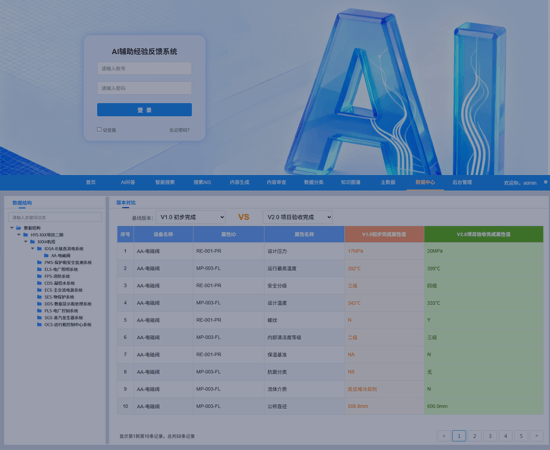Click the 忘记密码 link on login form
This screenshot has width=550, height=450.
pos(179,130)
